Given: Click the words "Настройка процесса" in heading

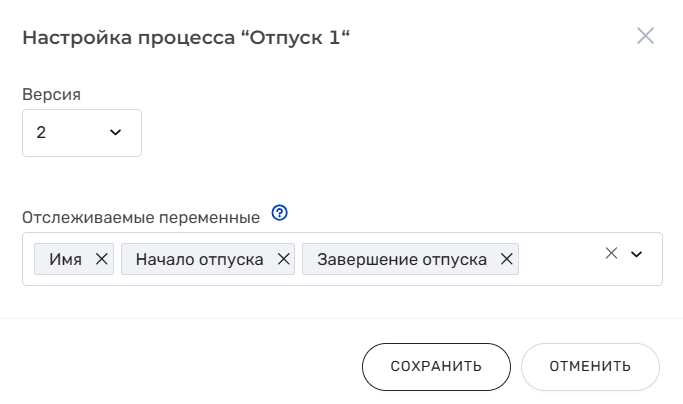Looking at the screenshot, I should click(x=128, y=38).
